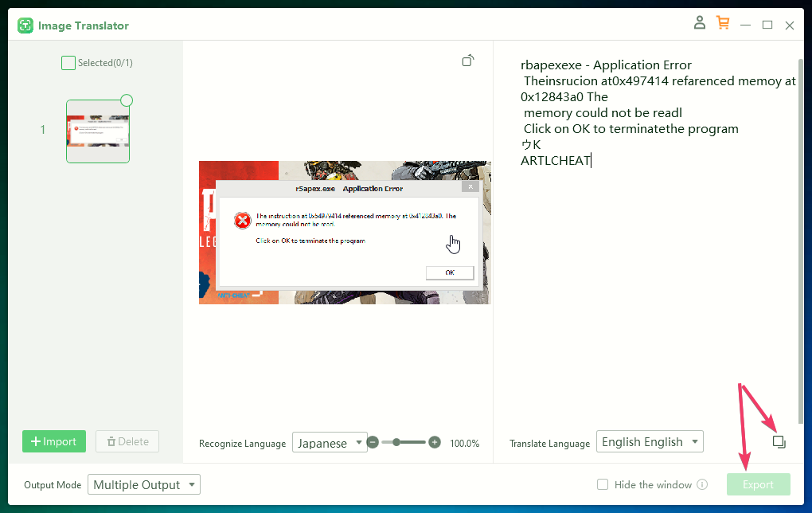Close the Image Translator window
The width and height of the screenshot is (812, 513).
(x=789, y=25)
